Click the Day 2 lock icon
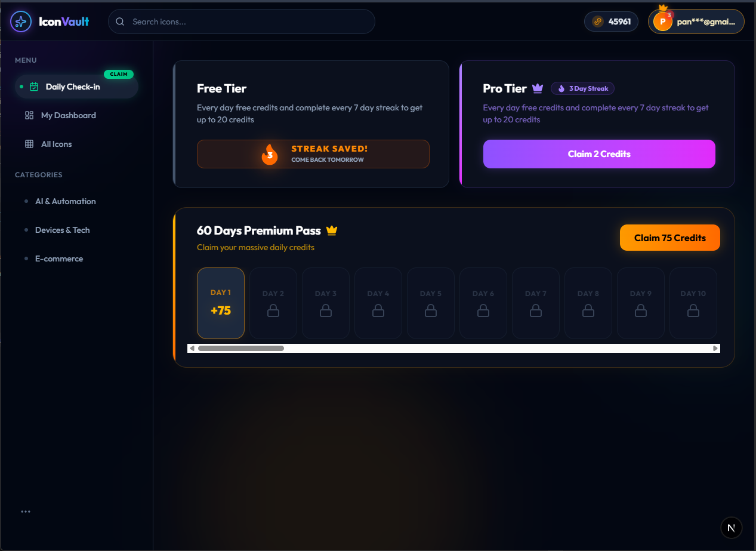756x551 pixels. 273,310
